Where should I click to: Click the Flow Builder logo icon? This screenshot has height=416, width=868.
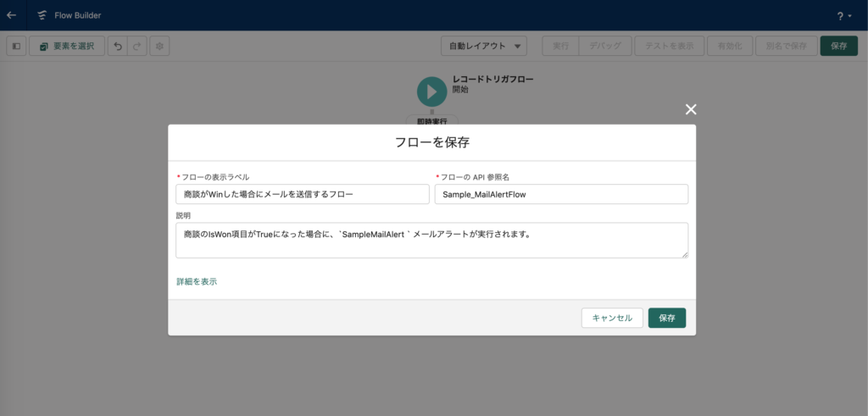click(41, 15)
